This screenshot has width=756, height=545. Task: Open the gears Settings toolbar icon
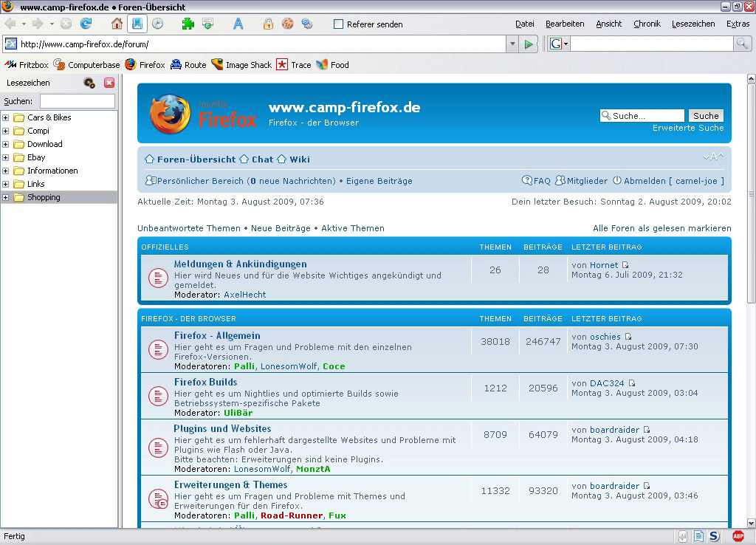tap(307, 24)
